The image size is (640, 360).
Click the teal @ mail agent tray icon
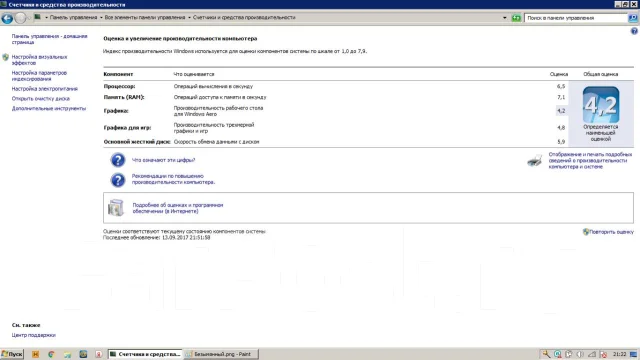coord(558,354)
